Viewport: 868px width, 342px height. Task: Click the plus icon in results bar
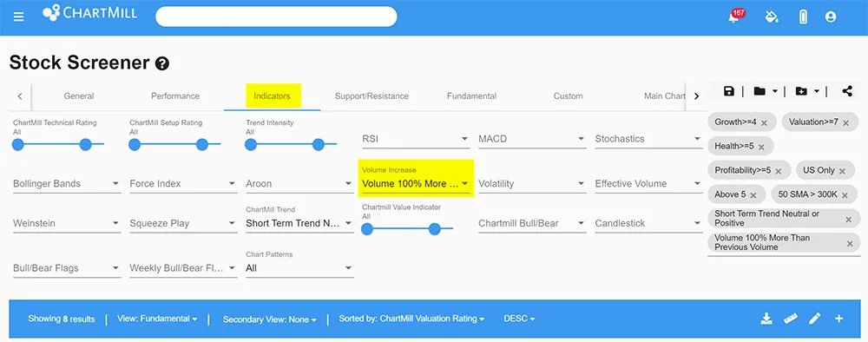click(x=838, y=319)
